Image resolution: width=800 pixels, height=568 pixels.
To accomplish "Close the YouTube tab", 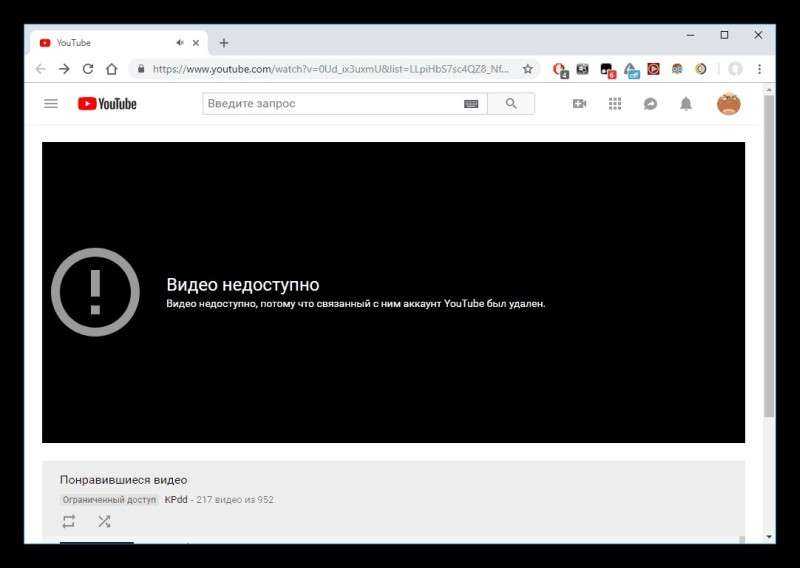I will [x=196, y=43].
